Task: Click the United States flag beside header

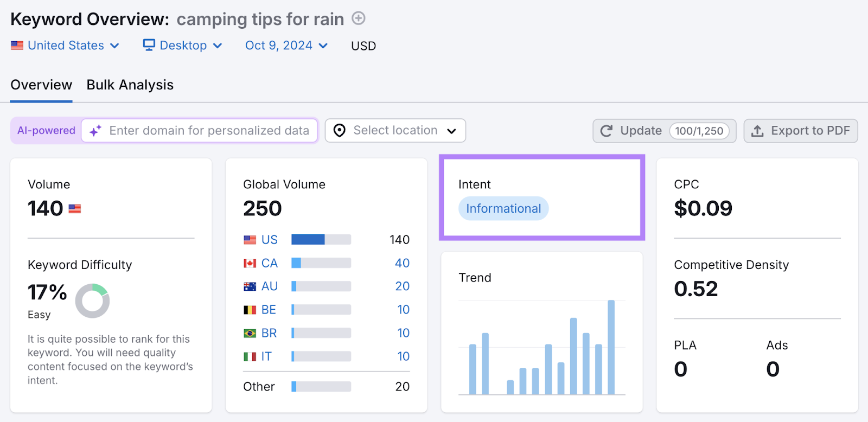Action: tap(17, 45)
